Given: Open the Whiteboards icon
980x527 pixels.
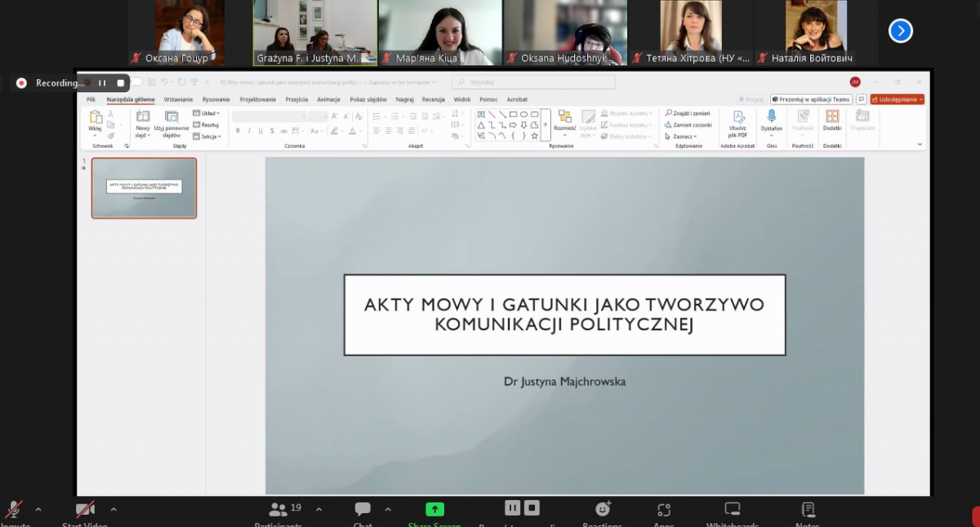Looking at the screenshot, I should (x=733, y=510).
